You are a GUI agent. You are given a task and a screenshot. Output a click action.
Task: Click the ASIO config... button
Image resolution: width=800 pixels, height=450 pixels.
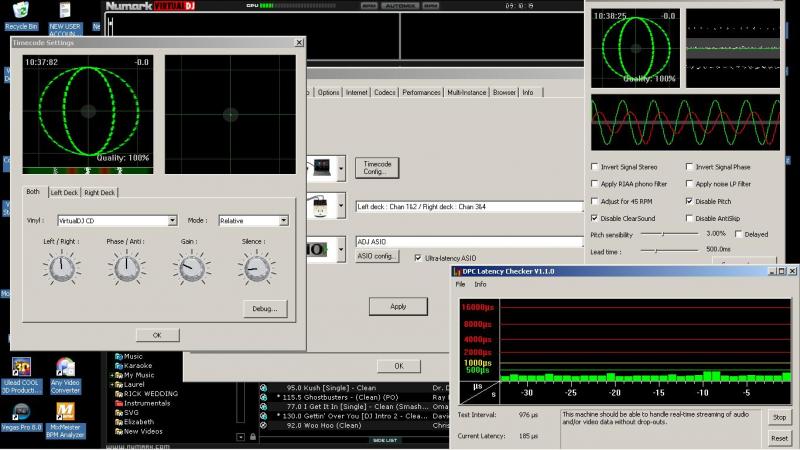pyautogui.click(x=377, y=256)
